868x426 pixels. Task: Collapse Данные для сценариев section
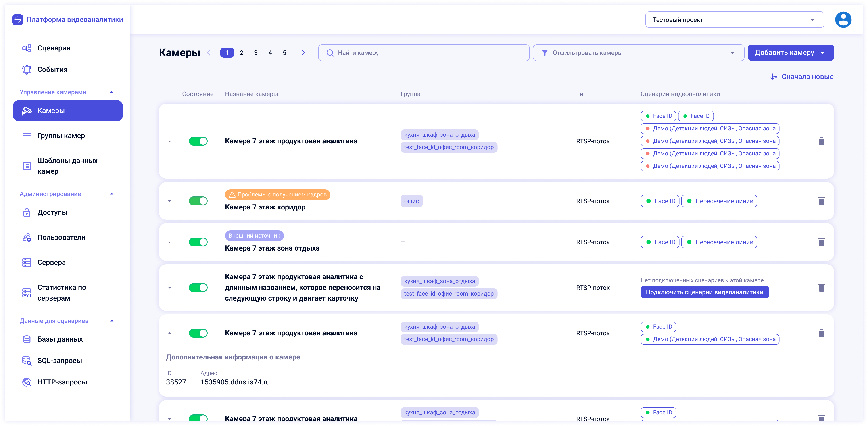click(112, 321)
